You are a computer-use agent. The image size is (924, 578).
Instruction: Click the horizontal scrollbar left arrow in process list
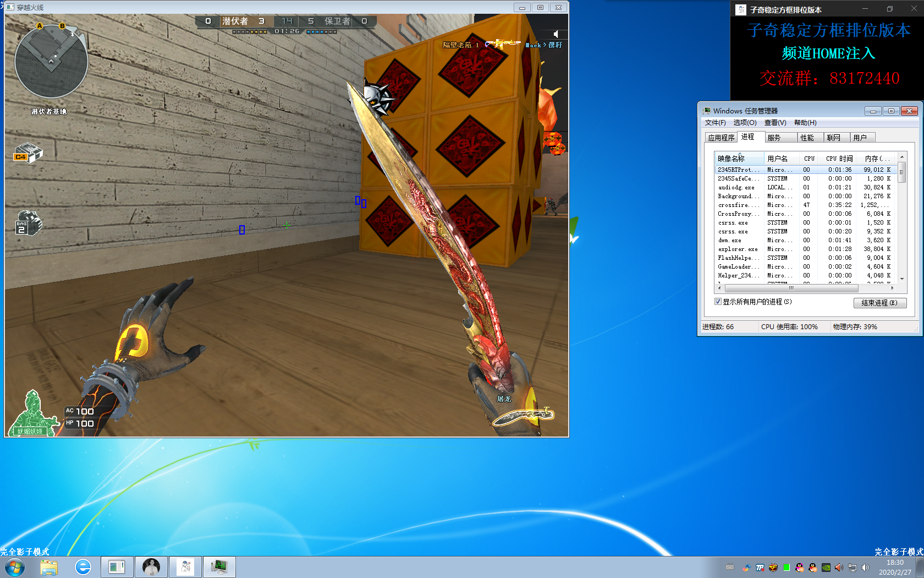(719, 288)
